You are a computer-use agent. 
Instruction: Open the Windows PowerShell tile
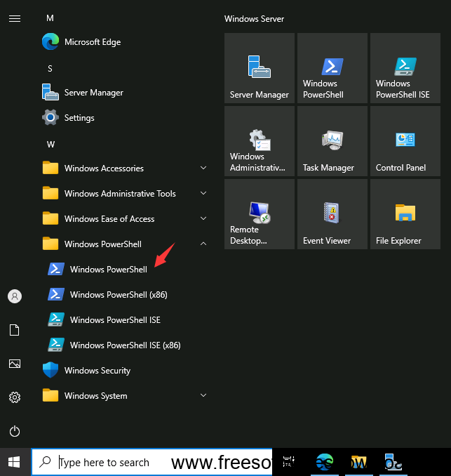pos(332,68)
